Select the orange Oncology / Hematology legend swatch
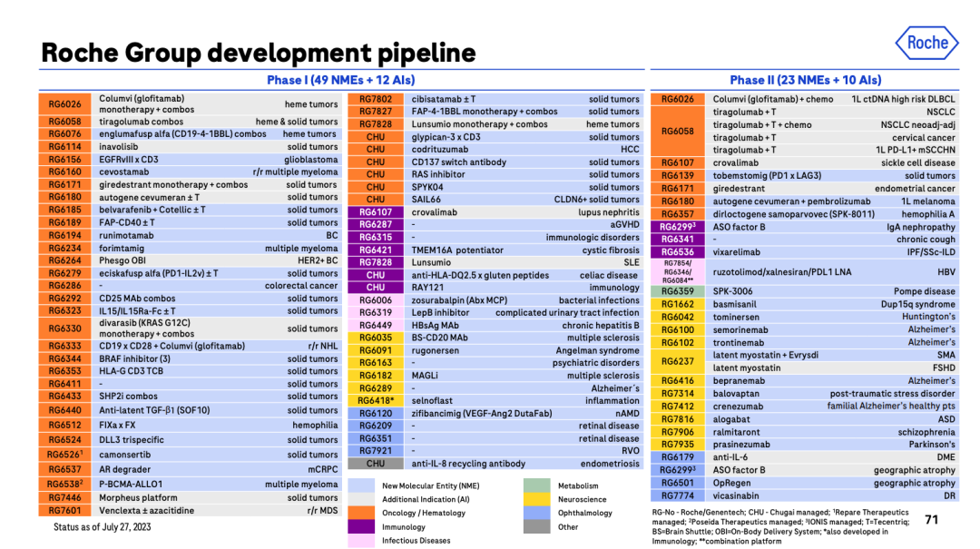This screenshot has width=980, height=549. click(360, 513)
